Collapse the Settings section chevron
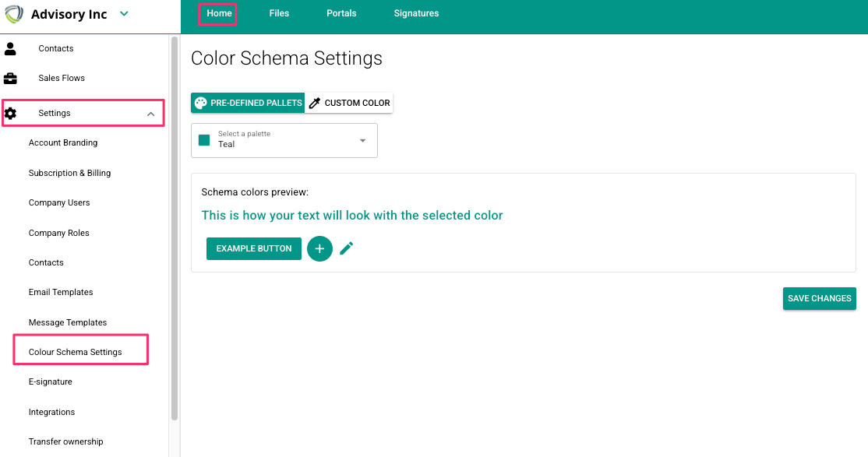Image resolution: width=868 pixels, height=457 pixels. pyautogui.click(x=150, y=114)
